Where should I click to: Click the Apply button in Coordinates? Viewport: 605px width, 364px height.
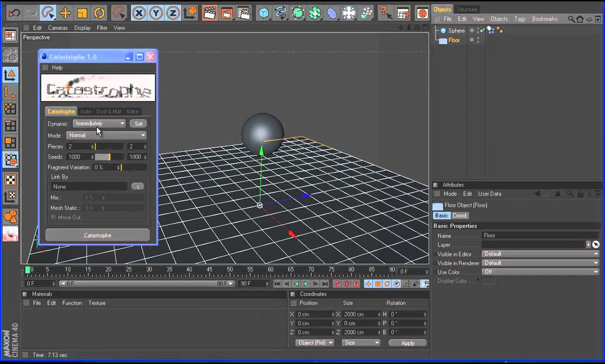[x=407, y=343]
